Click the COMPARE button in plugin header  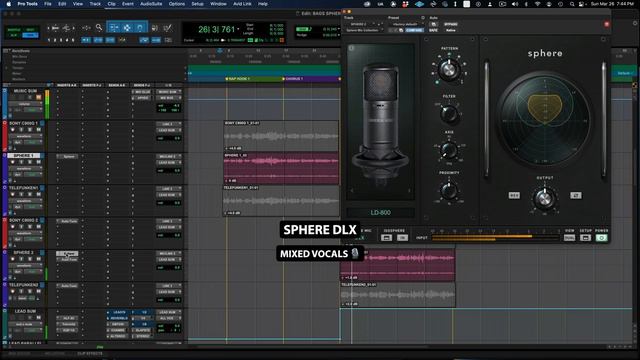(x=414, y=30)
